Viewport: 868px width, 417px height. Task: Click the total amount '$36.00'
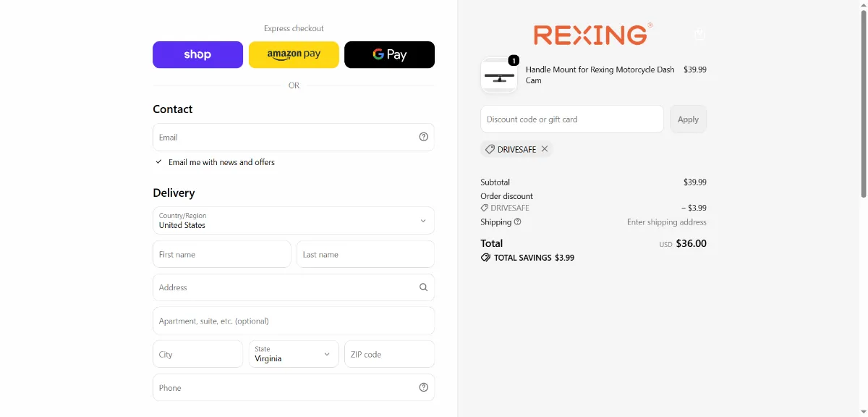click(x=691, y=243)
